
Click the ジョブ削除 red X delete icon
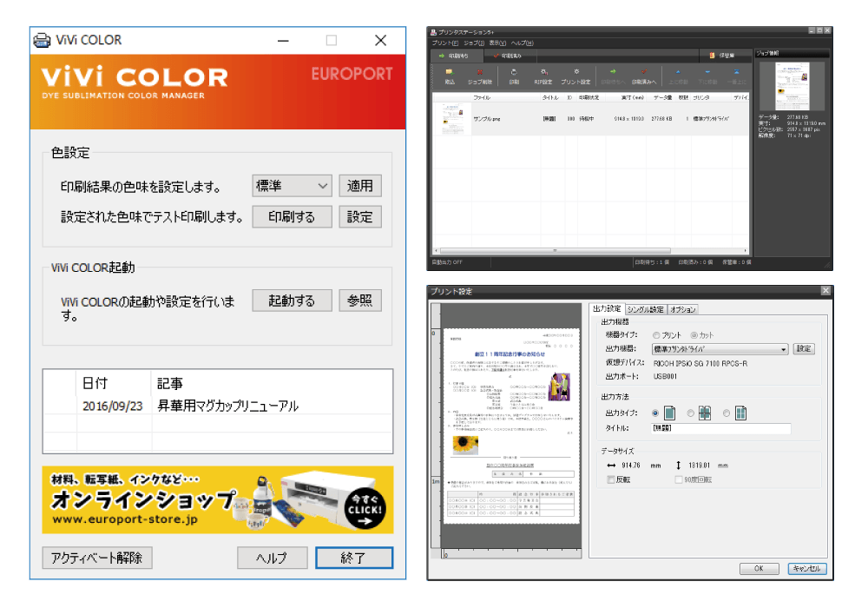point(480,72)
